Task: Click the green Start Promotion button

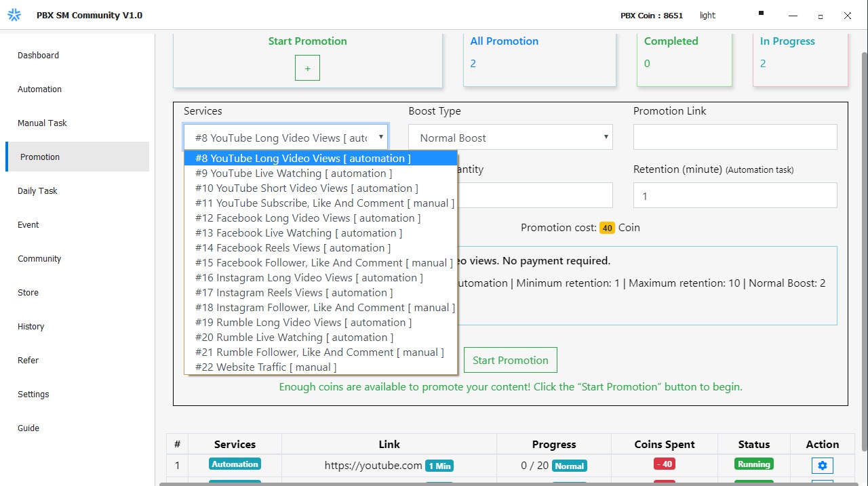Action: pyautogui.click(x=510, y=360)
